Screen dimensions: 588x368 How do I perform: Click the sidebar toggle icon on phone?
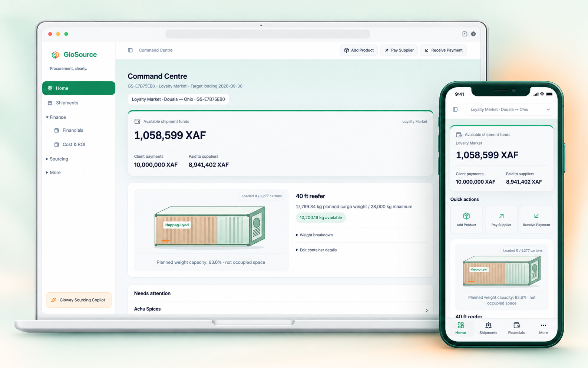click(455, 109)
